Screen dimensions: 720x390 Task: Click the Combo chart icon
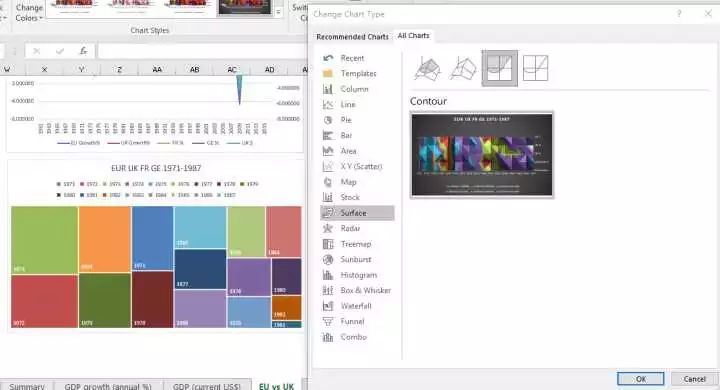tap(328, 337)
